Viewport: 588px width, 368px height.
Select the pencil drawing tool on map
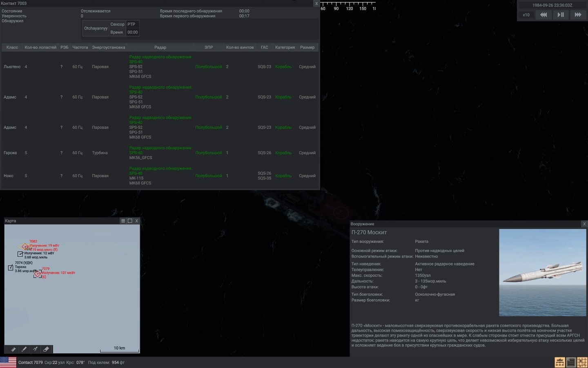(x=24, y=349)
